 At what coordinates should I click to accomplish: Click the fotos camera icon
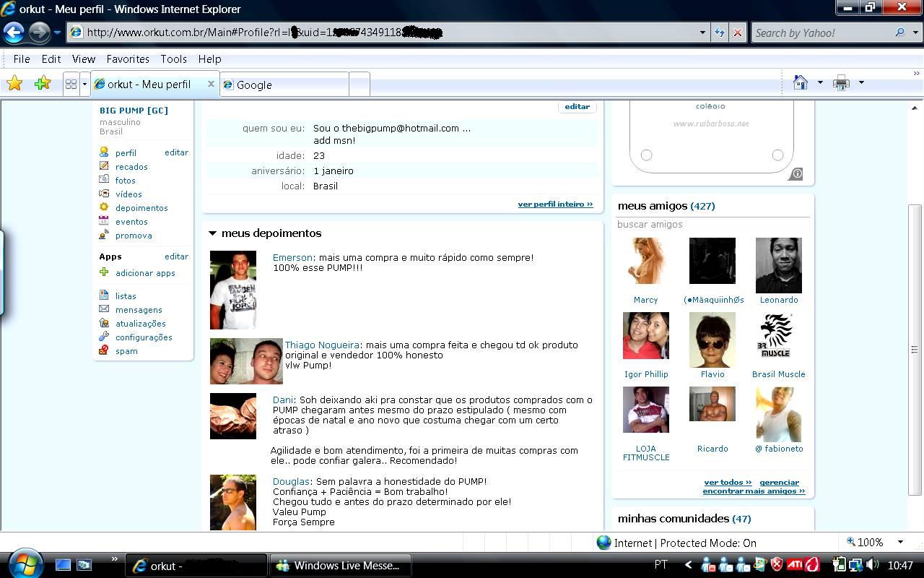(104, 180)
